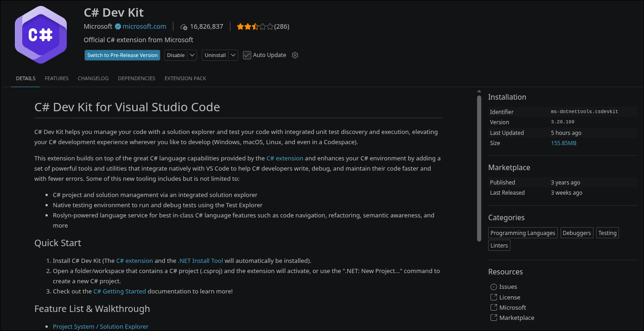The height and width of the screenshot is (331, 644).
Task: Open the Marketplace resource link
Action: tap(516, 318)
